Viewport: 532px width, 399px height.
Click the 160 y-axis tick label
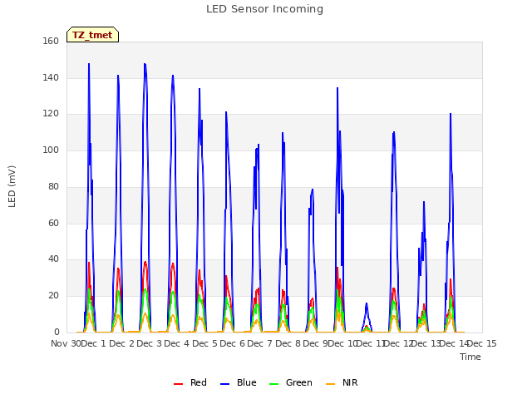[x=51, y=41]
